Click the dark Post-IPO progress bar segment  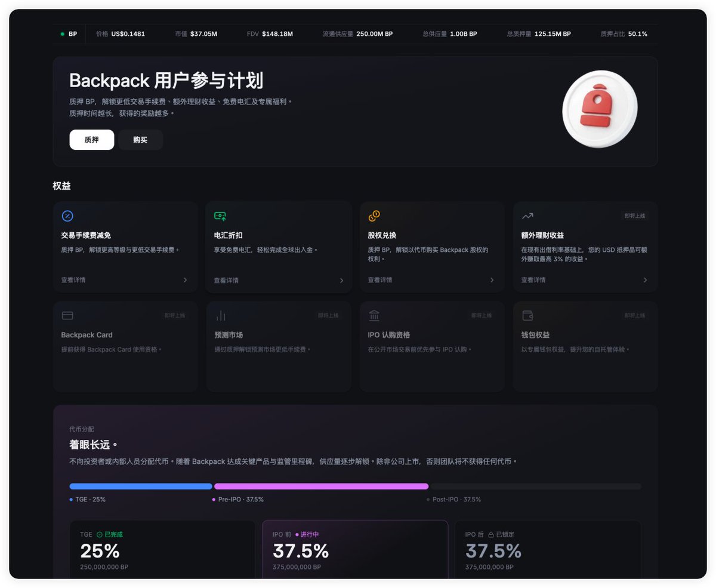pyautogui.click(x=536, y=487)
